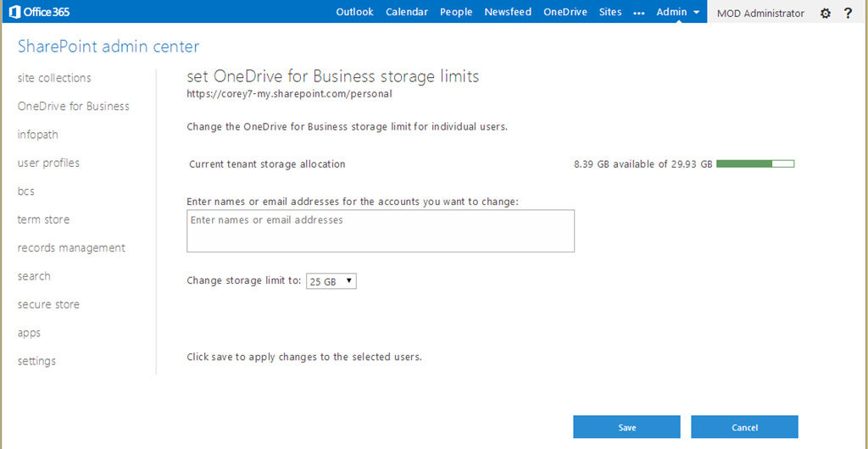Go to apps in left navigation

(29, 333)
